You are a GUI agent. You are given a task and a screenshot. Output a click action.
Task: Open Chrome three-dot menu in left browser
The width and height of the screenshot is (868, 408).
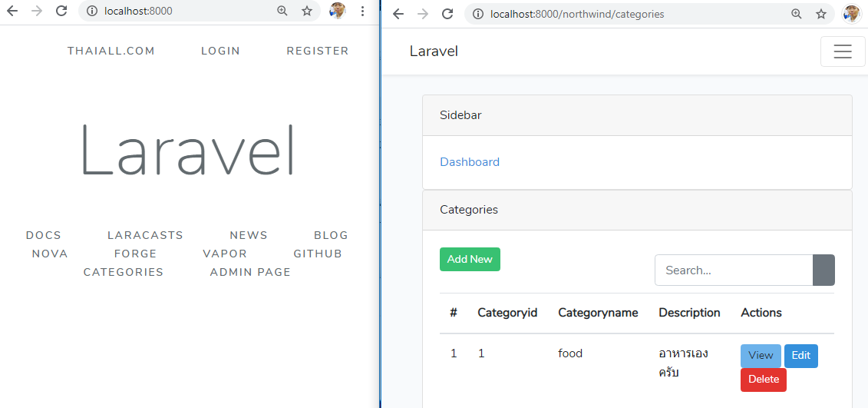click(362, 11)
